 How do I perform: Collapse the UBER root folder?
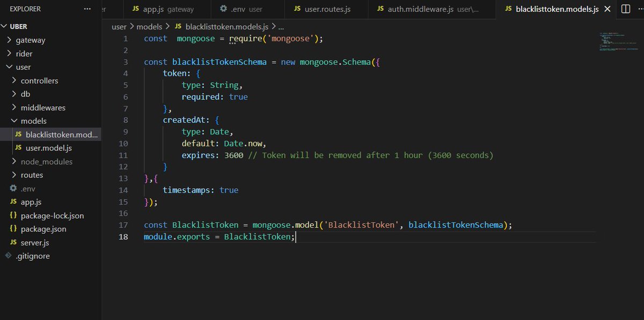[x=4, y=26]
